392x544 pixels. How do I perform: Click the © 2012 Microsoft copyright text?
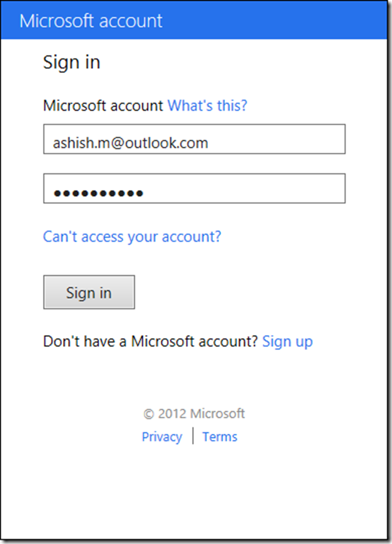[x=194, y=414]
